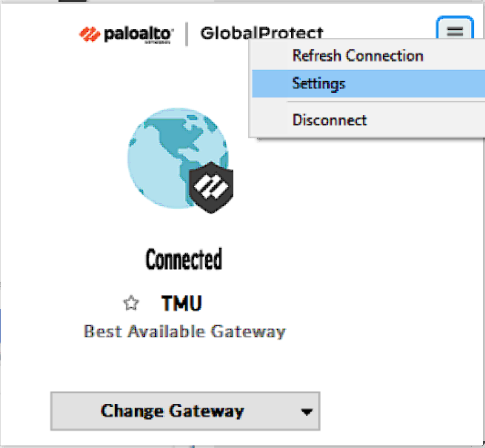Click the Best Available Gateway text
This screenshot has width=485, height=448.
click(x=184, y=332)
